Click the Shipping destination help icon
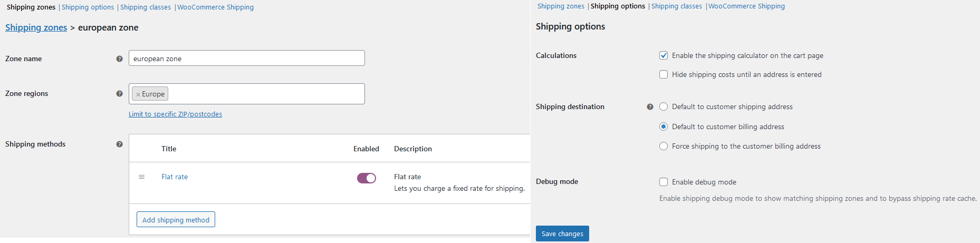980x243 pixels. pos(650,106)
